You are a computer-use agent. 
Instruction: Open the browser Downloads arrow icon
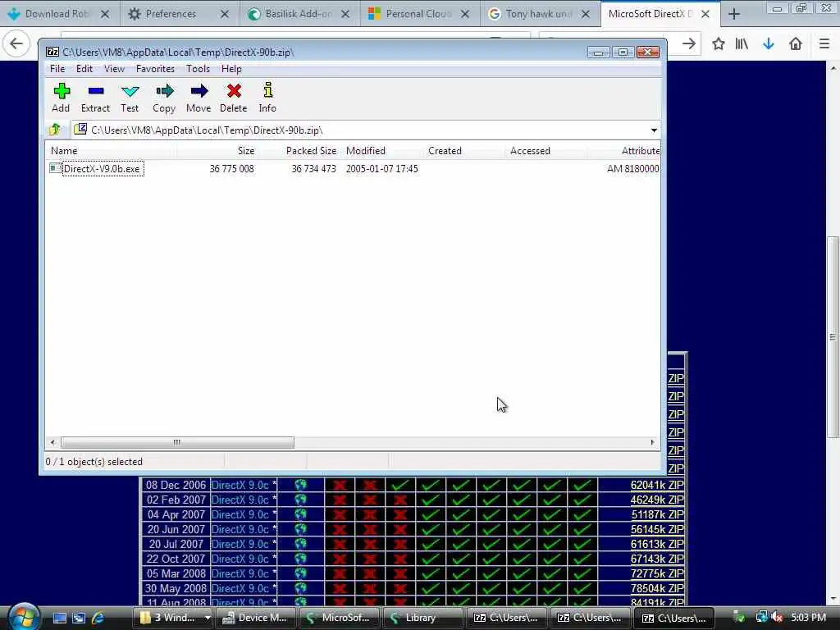tap(769, 43)
